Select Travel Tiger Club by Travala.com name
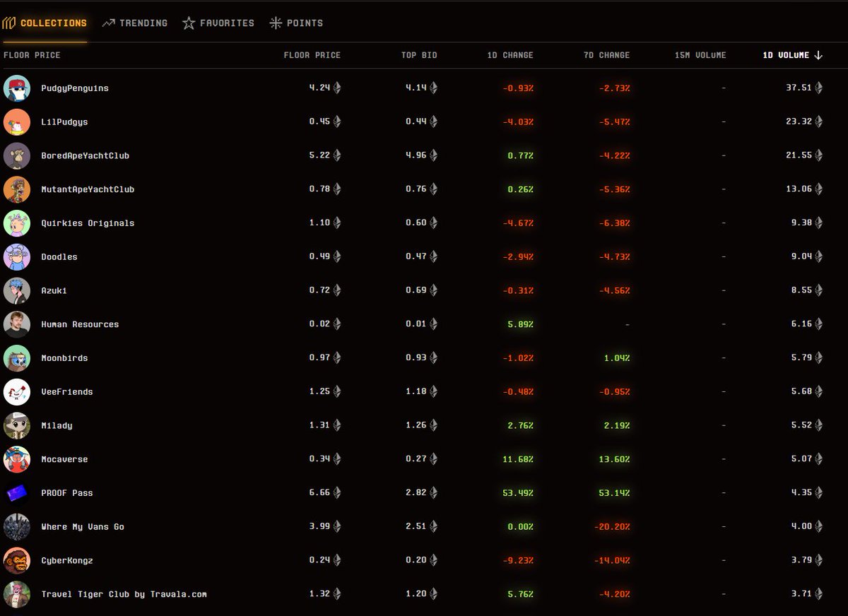Screen dimensions: 848x616 [124, 594]
